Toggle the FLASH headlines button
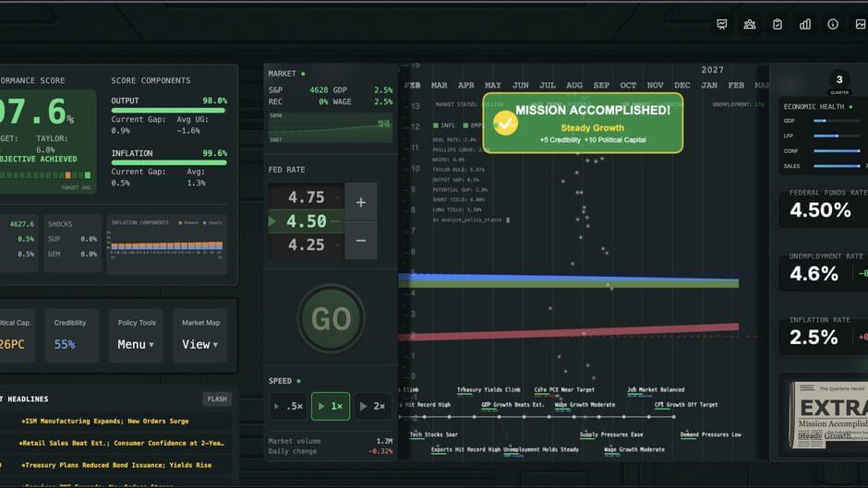The height and width of the screenshot is (488, 868). tap(217, 399)
